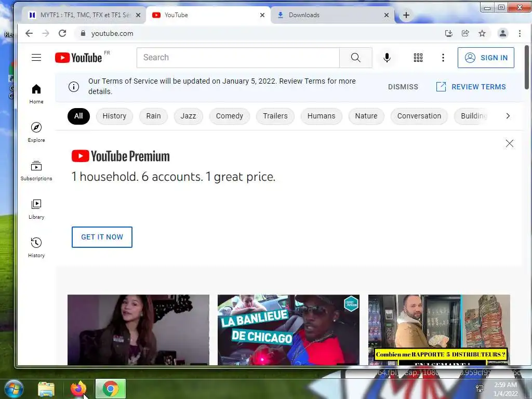The image size is (532, 399).
Task: Click the taskbar clock showing 2:59 AM
Action: (506, 389)
